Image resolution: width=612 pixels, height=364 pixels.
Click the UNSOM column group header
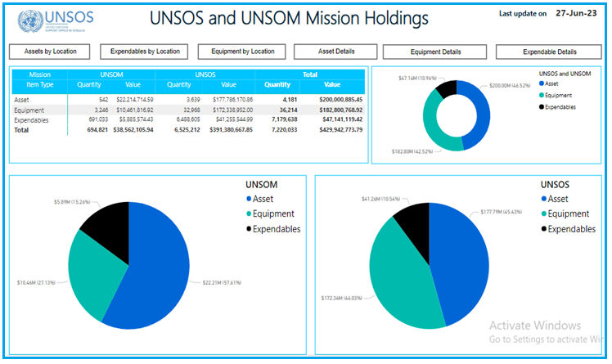tap(111, 74)
